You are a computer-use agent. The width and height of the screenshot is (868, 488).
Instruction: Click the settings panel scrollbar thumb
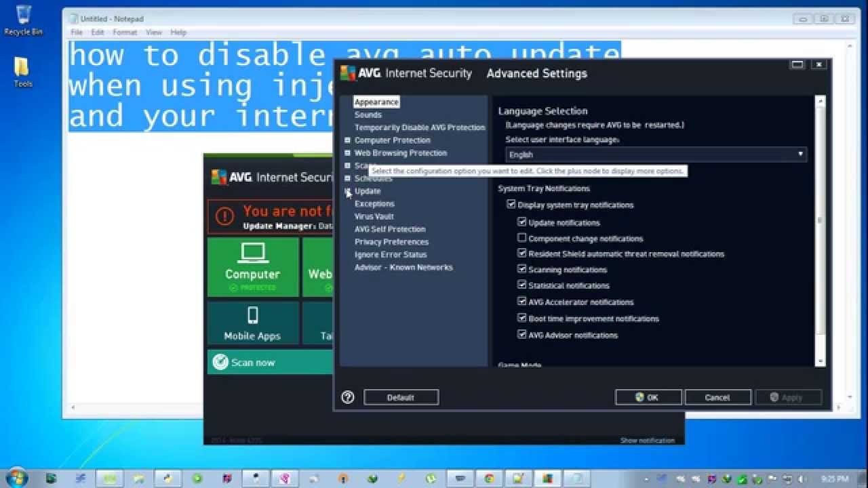(821, 220)
